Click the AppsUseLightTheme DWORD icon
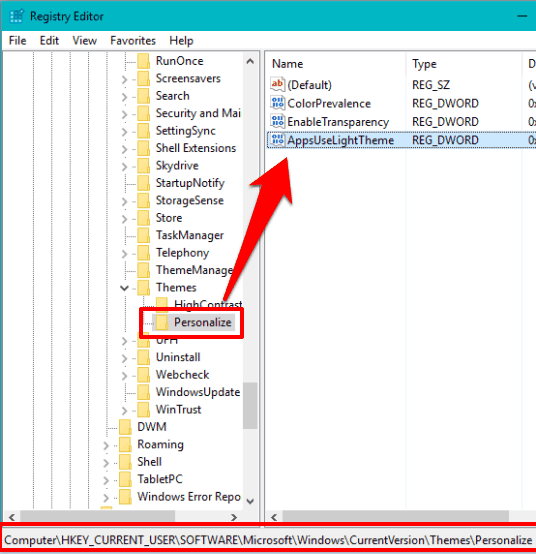Screen dimensions: 536x554 (x=277, y=140)
